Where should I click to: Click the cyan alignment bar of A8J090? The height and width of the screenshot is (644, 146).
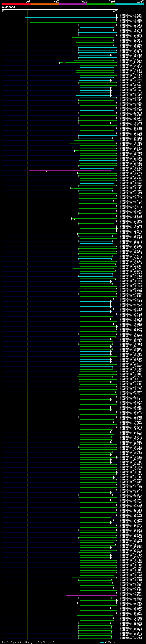click(x=71, y=15)
